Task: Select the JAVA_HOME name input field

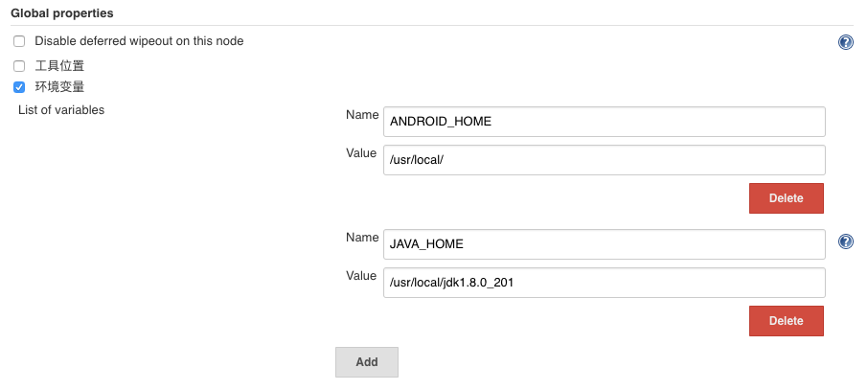Action: 604,244
